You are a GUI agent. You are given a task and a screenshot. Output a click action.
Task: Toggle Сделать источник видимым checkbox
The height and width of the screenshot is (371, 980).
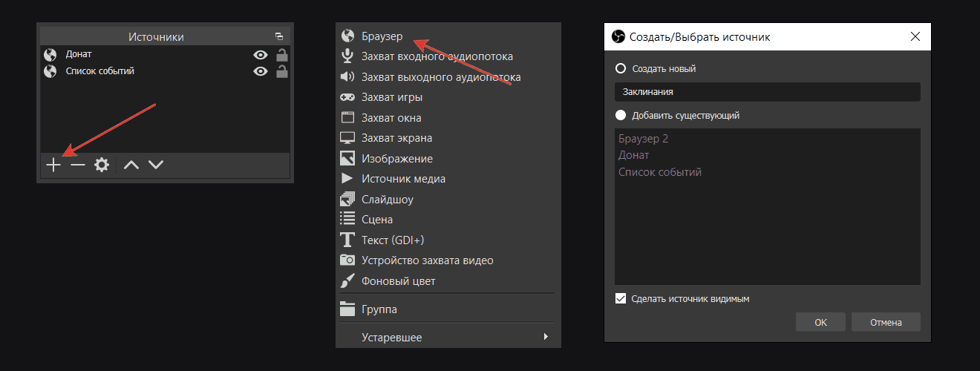click(621, 298)
